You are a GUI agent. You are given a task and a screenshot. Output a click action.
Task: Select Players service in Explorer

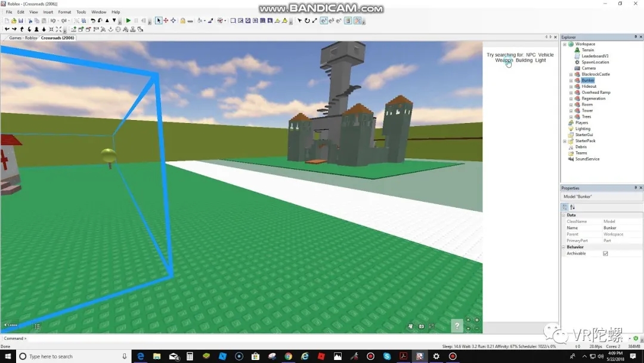pos(581,122)
